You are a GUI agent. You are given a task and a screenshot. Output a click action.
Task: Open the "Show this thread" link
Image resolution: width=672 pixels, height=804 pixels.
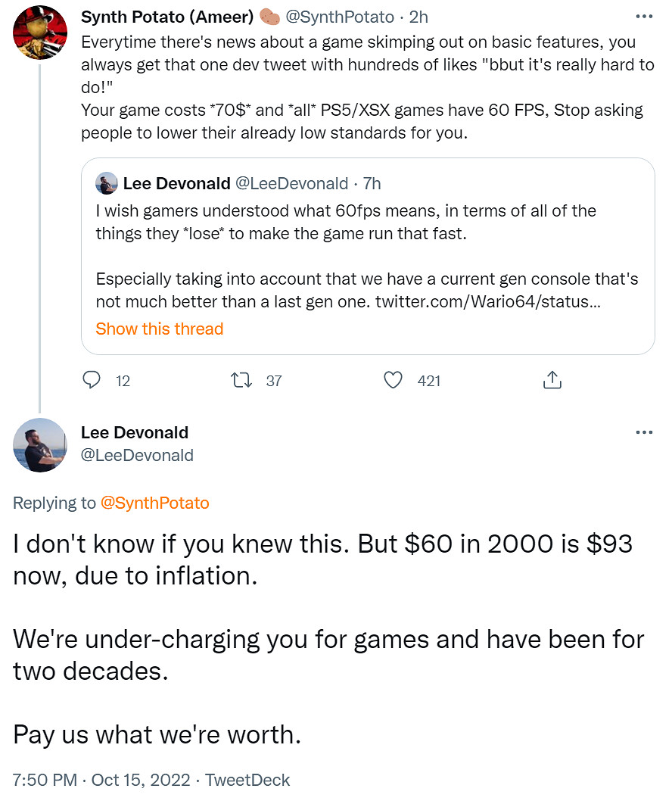point(159,329)
